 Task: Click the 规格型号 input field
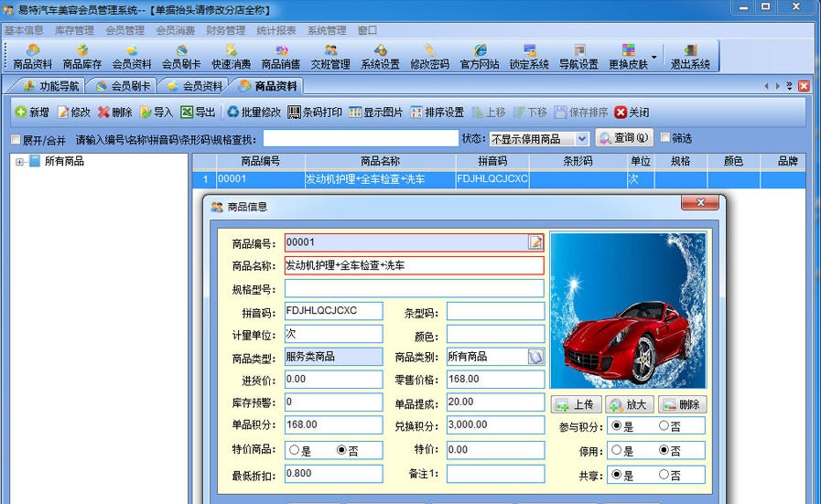(x=415, y=288)
